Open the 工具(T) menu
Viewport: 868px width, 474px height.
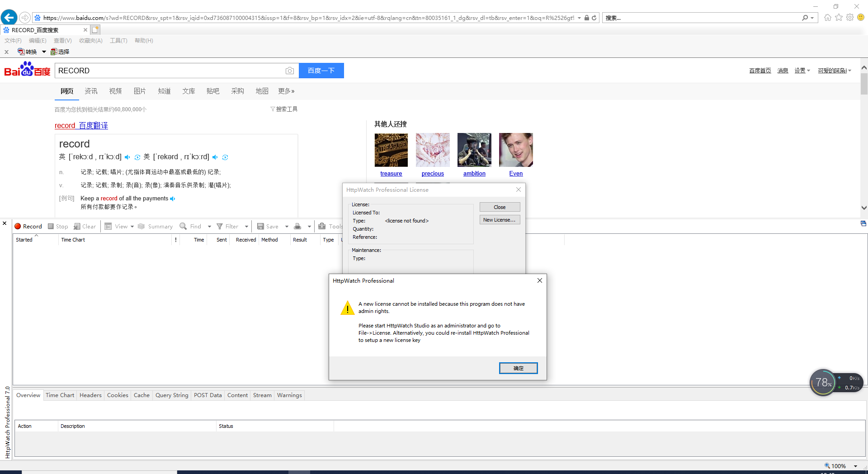click(118, 41)
